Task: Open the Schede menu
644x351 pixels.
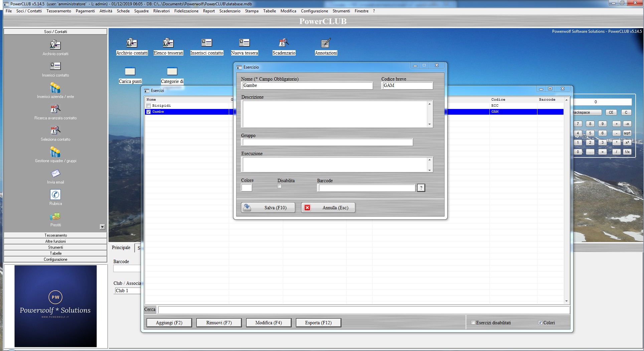Action: coord(123,11)
